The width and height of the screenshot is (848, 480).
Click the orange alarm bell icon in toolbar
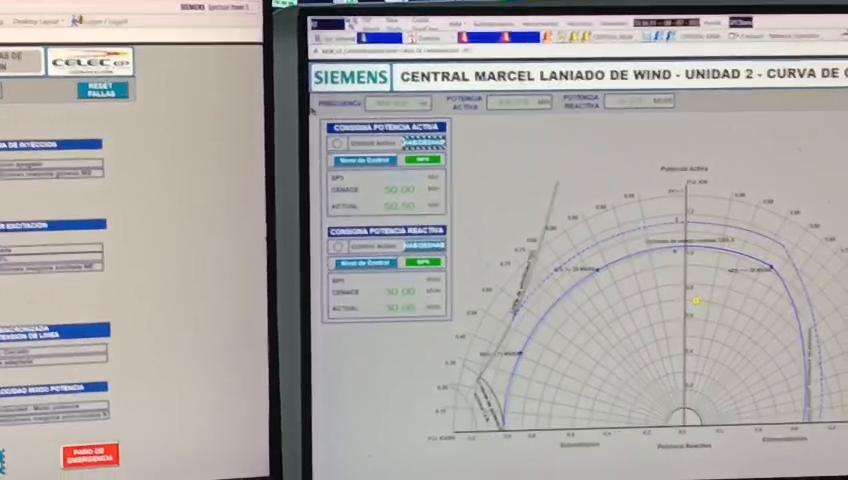pos(547,37)
